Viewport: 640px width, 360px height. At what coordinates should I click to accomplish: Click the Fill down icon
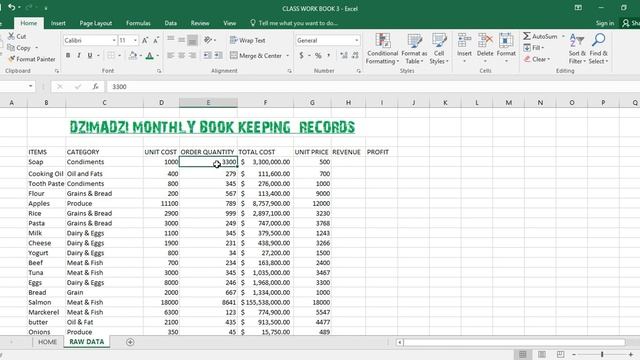tap(527, 48)
